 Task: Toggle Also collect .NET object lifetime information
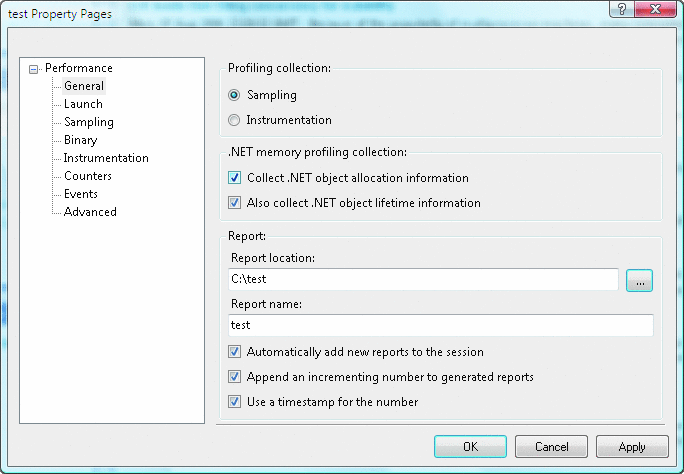(x=235, y=202)
